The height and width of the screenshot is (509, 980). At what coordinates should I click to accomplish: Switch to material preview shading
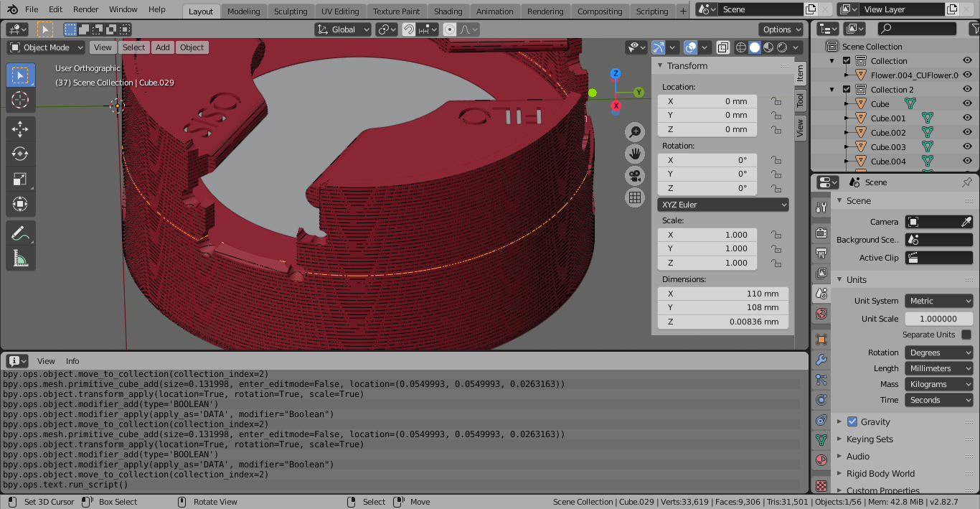coord(768,47)
